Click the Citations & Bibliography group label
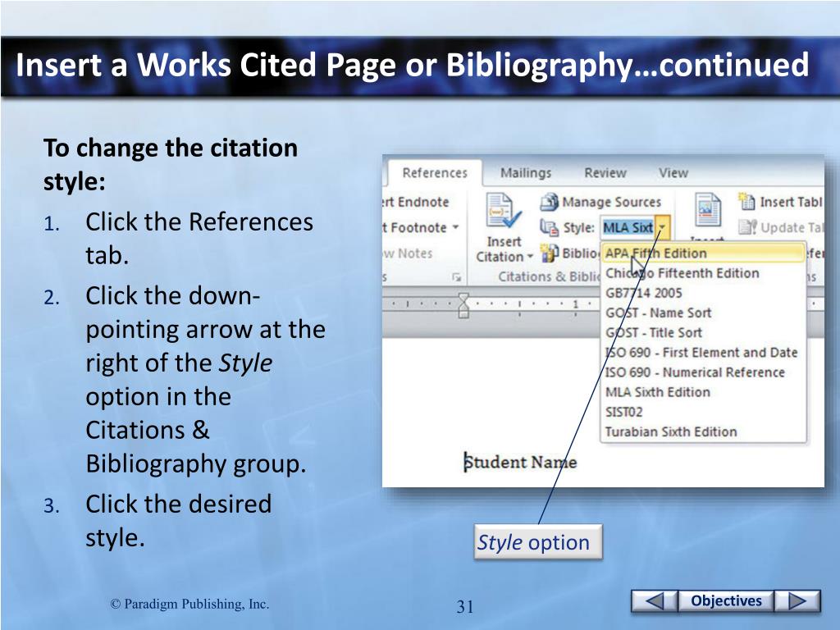 tap(549, 277)
